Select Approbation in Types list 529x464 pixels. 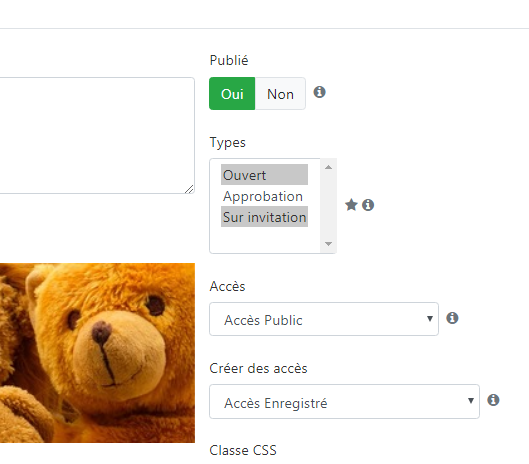(264, 196)
